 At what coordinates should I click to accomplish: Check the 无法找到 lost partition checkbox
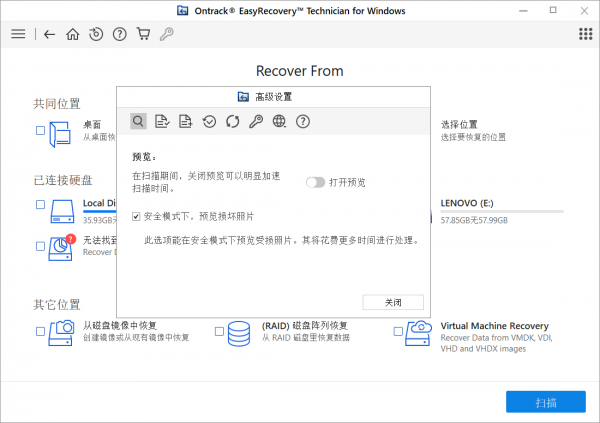pyautogui.click(x=40, y=246)
